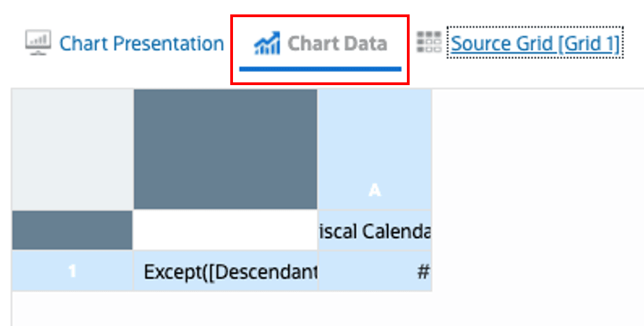644x326 pixels.
Task: Click the blank space right of Source Grid link
Action: pos(634,44)
